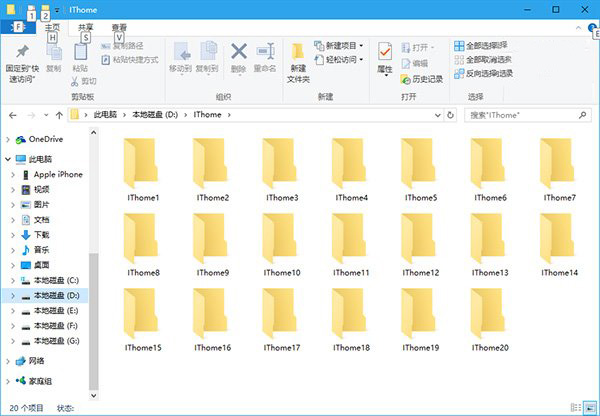The width and height of the screenshot is (600, 416).
Task: Click the Refresh button
Action: (450, 115)
